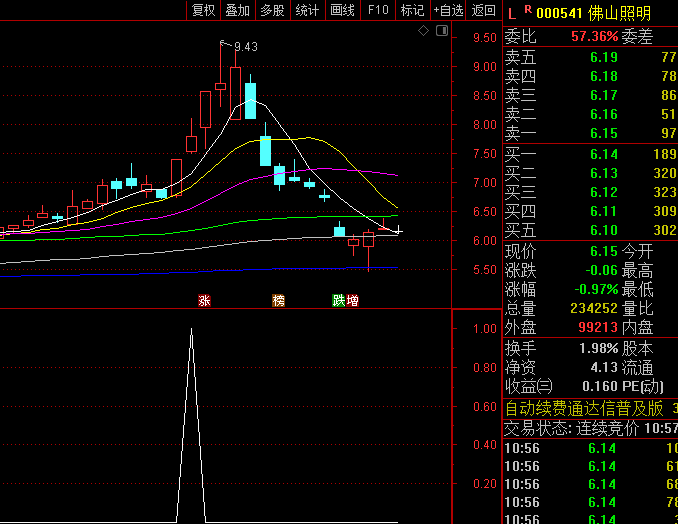The height and width of the screenshot is (524, 678).
Task: Toggle the 叠加 overlay option
Action: (x=238, y=10)
